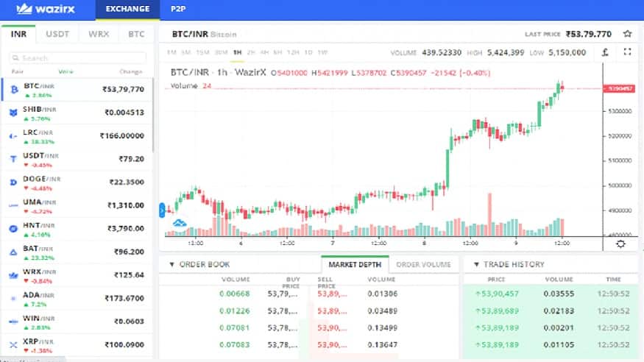Expand the blue side handle on chart
Image resolution: width=644 pixels, height=362 pixels.
pyautogui.click(x=162, y=210)
